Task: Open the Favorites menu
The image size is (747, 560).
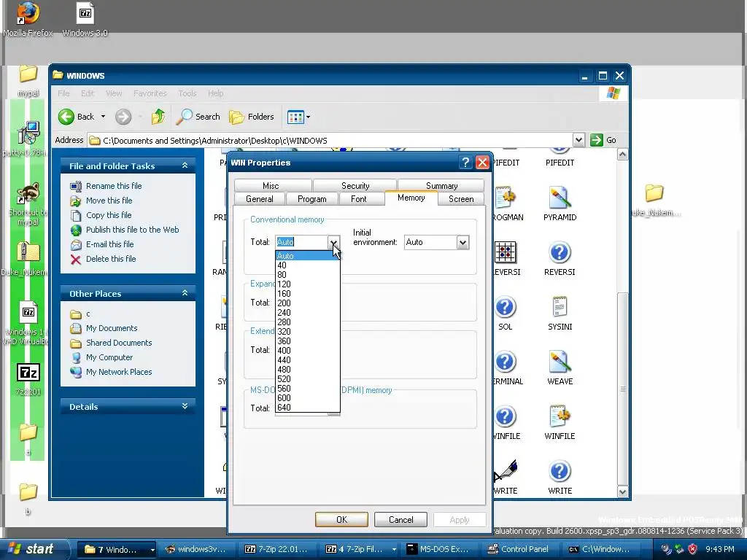Action: (150, 93)
